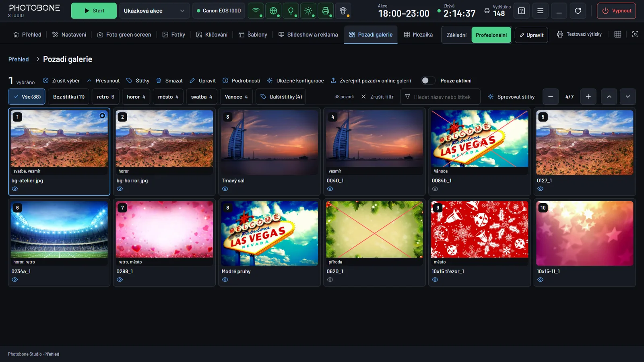Viewport: 644px width, 362px height.
Task: Expand Další štítky (4) tag list
Action: pos(281,97)
